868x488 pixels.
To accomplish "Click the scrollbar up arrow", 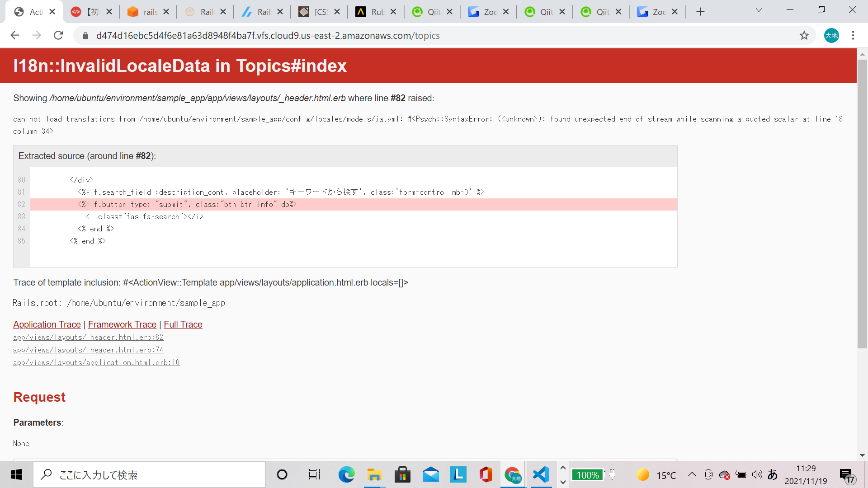I will click(862, 54).
